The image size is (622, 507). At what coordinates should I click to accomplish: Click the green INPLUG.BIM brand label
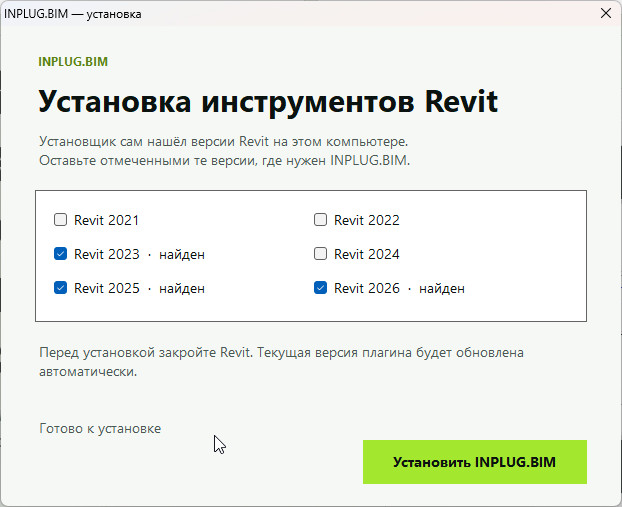click(x=73, y=61)
